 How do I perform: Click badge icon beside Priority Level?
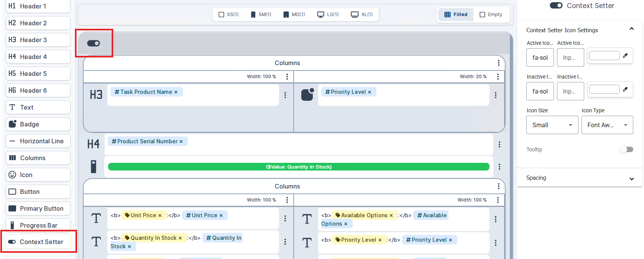pos(307,95)
